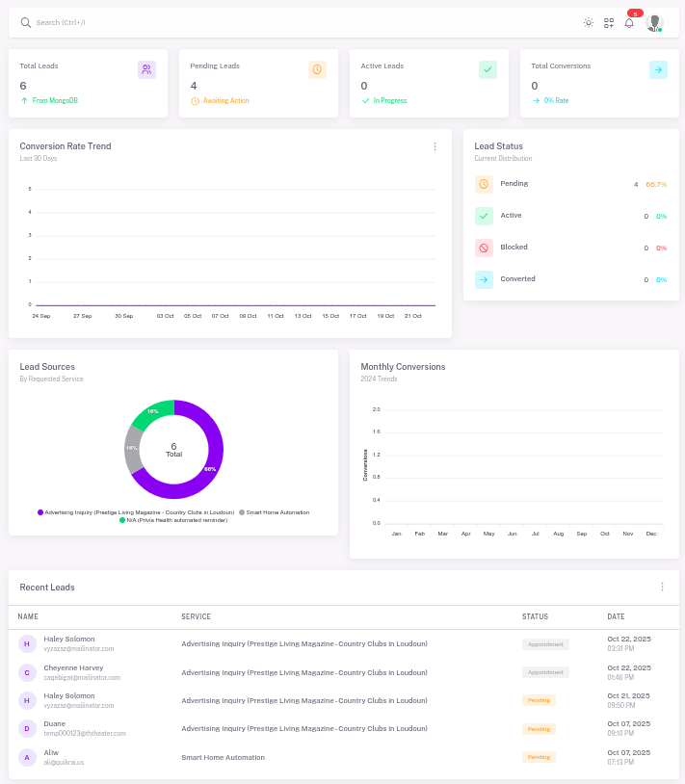Click the Converted status arrow icon
Screen dimensions: 685x784
tap(484, 279)
